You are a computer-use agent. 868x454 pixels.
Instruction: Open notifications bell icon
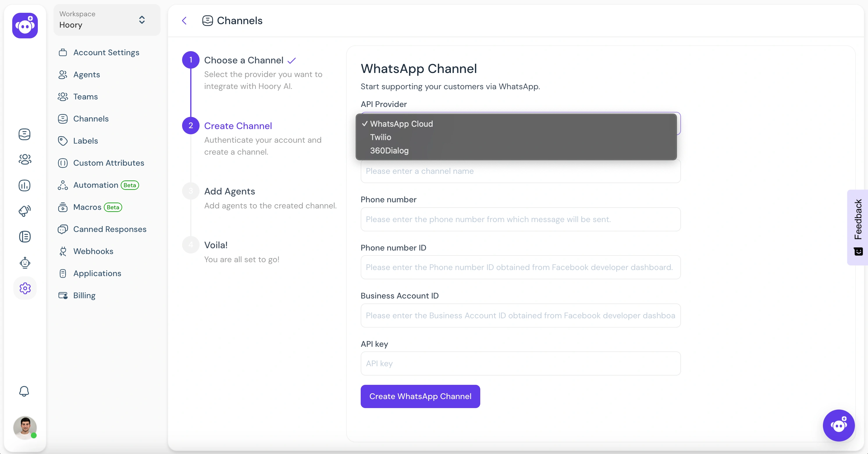(24, 391)
